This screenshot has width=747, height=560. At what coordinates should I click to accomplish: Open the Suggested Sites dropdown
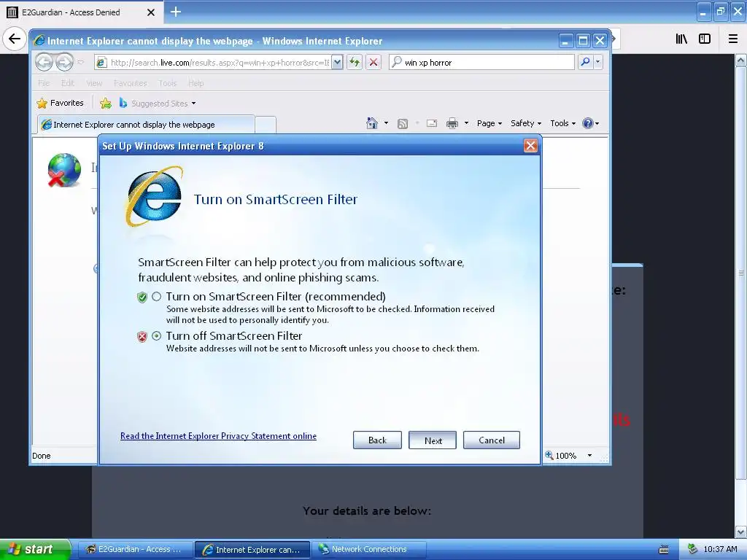[x=158, y=104]
